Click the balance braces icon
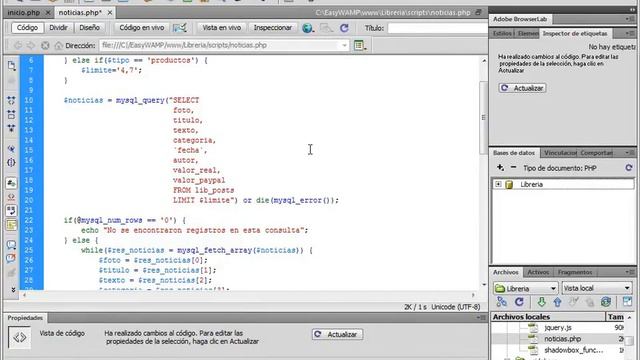 (11, 162)
